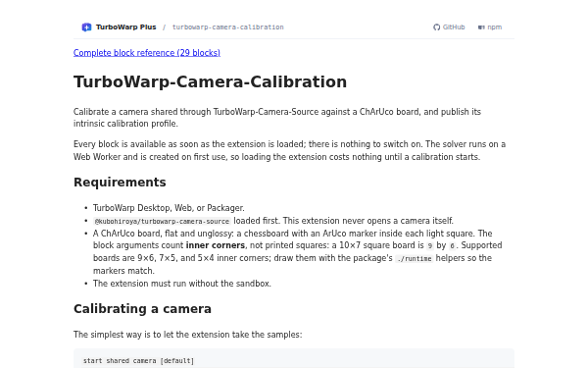Click 'The simplest way is to let' sentence
The image size is (588, 368).
click(x=187, y=335)
